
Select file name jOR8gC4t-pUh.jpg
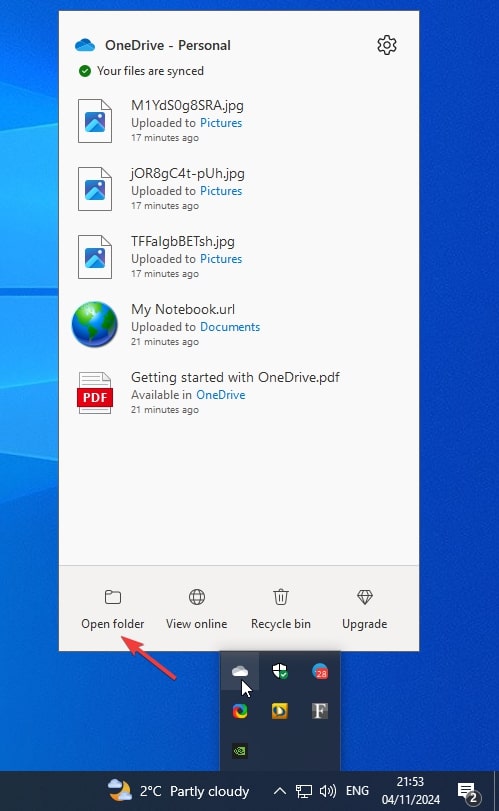[x=188, y=173]
